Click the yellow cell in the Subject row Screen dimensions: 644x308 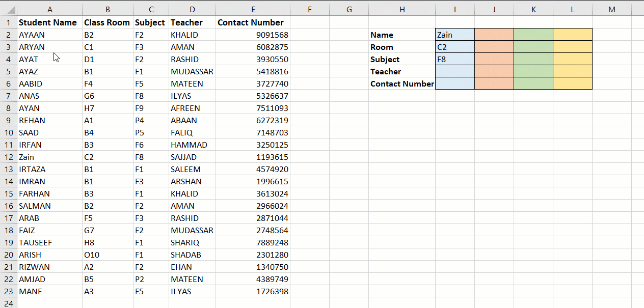point(573,59)
